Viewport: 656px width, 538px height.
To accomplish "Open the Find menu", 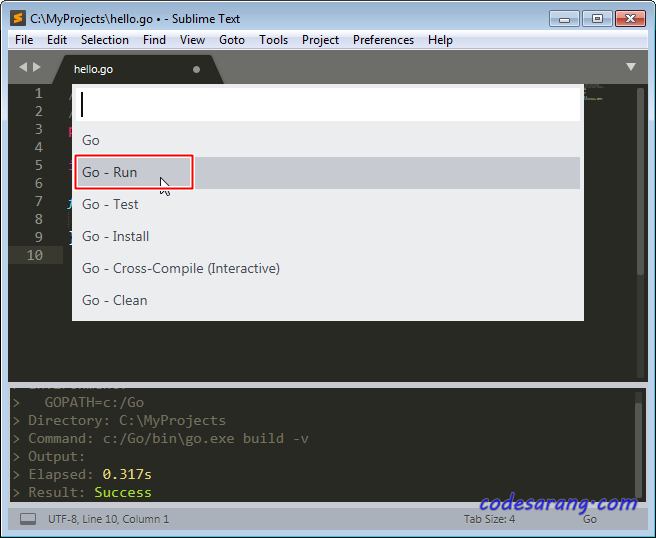I will click(x=154, y=40).
